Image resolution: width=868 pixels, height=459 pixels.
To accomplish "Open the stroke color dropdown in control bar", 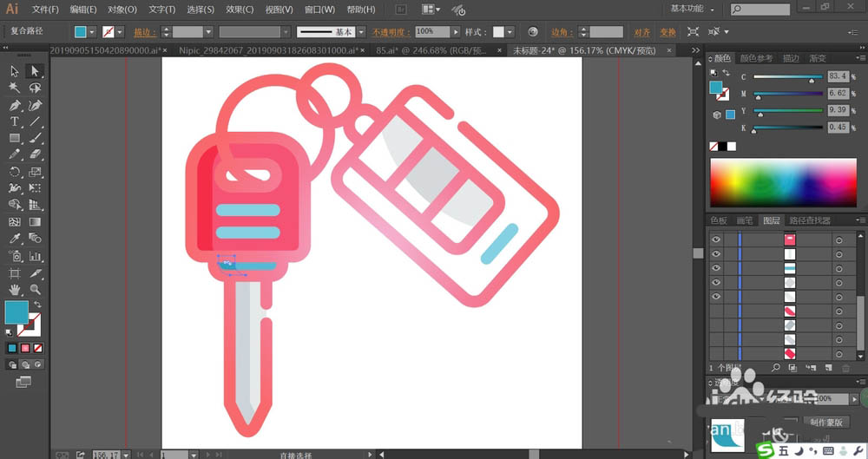I will pos(120,32).
